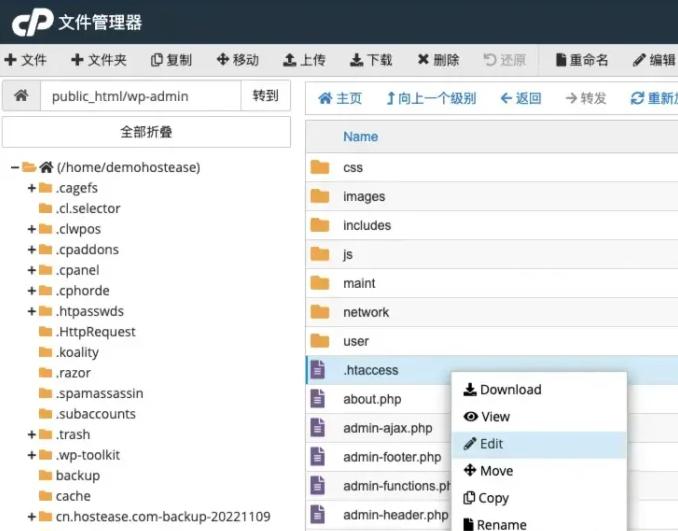The height and width of the screenshot is (531, 678).
Task: Select .razor in folder tree
Action: pyautogui.click(x=73, y=373)
